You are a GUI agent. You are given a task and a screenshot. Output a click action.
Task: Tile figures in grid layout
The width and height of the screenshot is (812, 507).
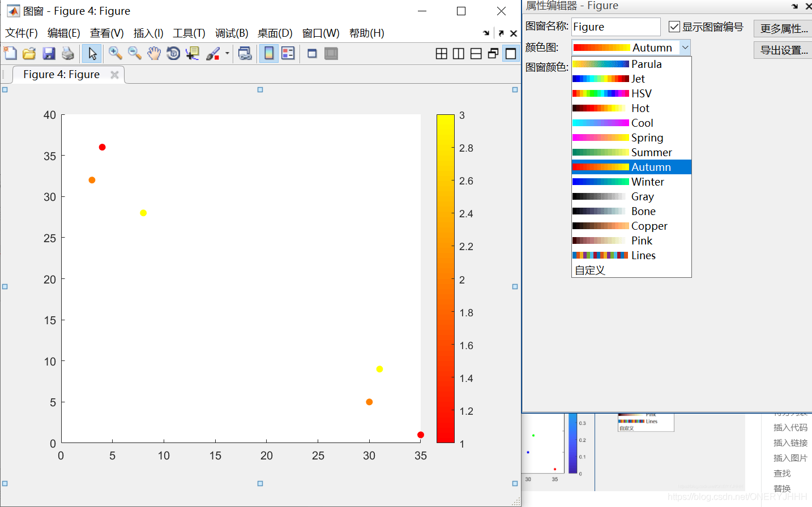(442, 54)
